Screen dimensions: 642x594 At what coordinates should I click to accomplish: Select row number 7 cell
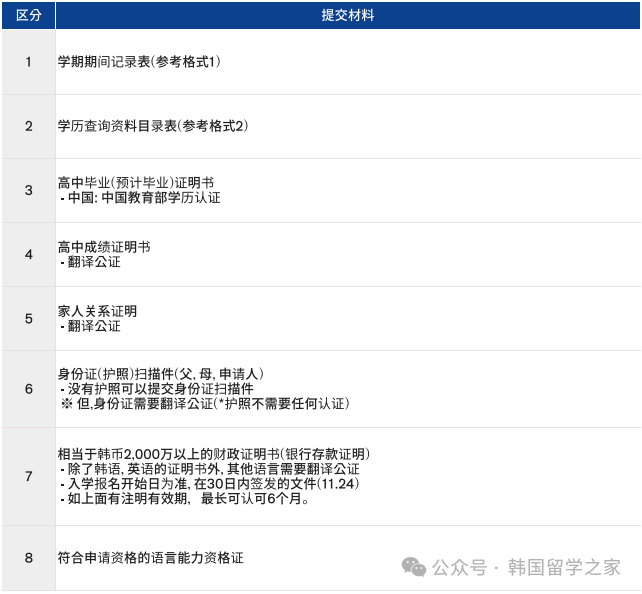[28, 477]
